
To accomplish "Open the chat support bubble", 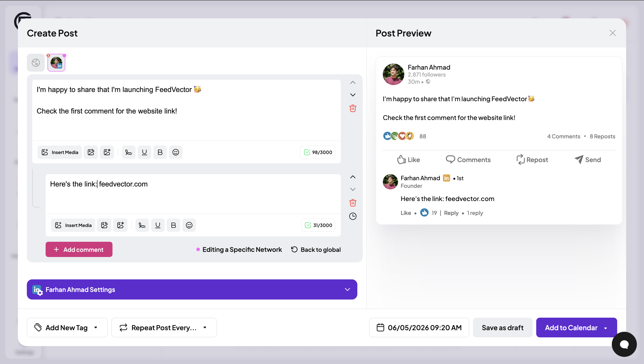I will click(624, 344).
